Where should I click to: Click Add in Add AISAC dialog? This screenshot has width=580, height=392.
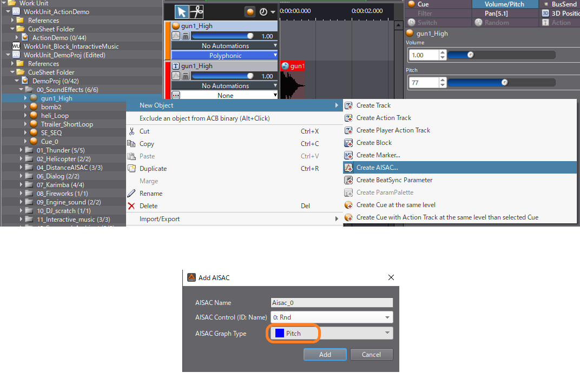click(325, 354)
